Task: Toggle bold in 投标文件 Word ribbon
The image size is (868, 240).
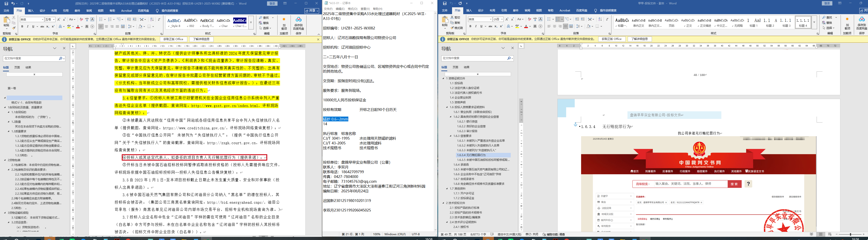Action: (470, 26)
